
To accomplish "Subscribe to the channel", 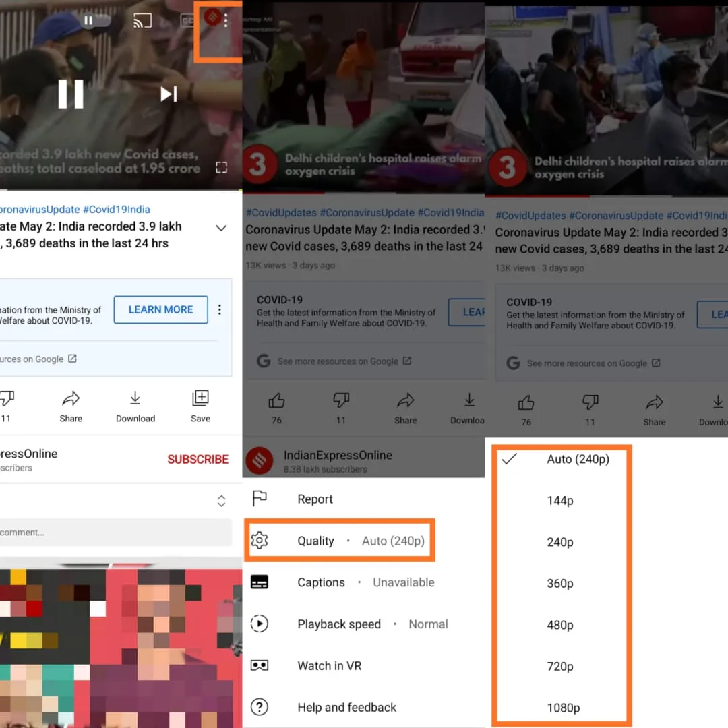I will click(198, 459).
